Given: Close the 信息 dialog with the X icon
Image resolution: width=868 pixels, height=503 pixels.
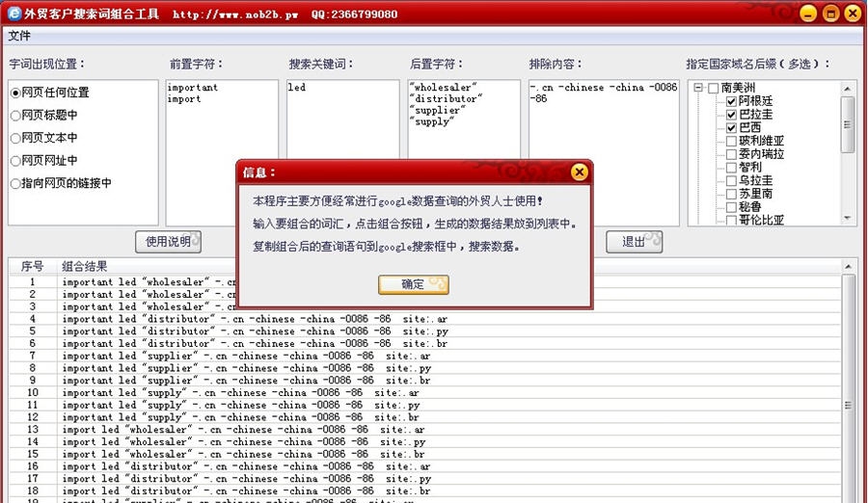Looking at the screenshot, I should coord(579,172).
